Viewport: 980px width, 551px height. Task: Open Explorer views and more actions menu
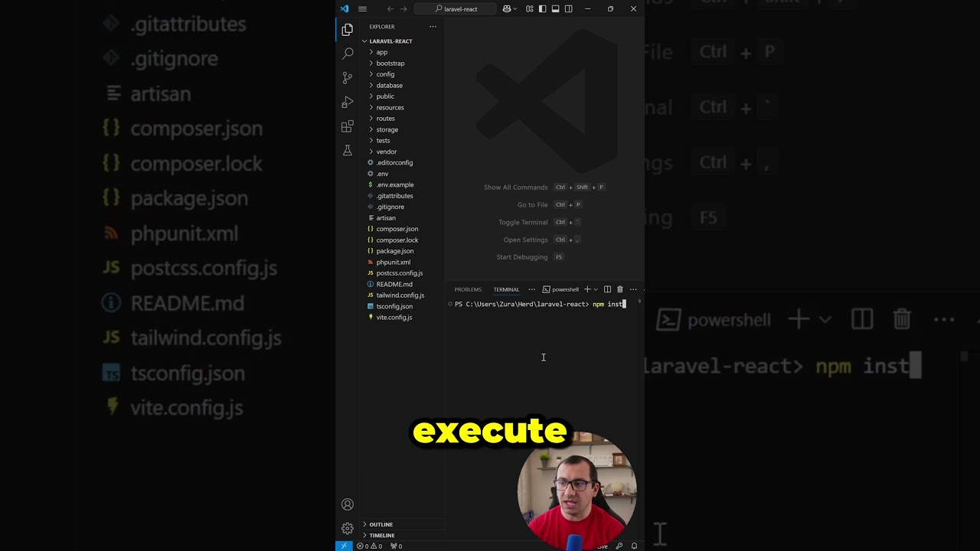[433, 27]
